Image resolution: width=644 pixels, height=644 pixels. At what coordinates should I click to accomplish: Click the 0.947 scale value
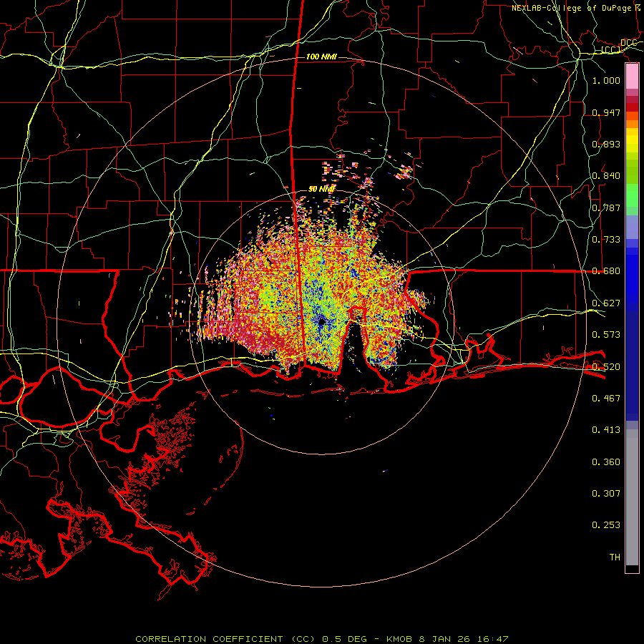(606, 112)
